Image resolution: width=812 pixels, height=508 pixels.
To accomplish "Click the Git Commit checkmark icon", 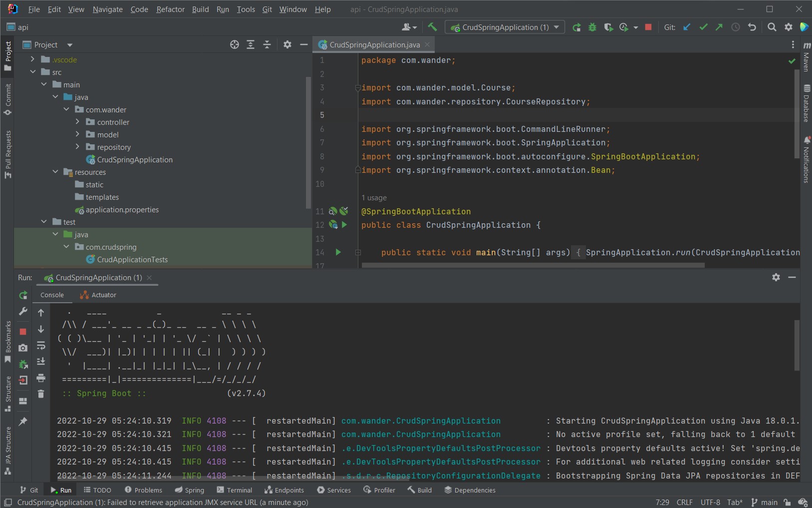I will point(703,27).
